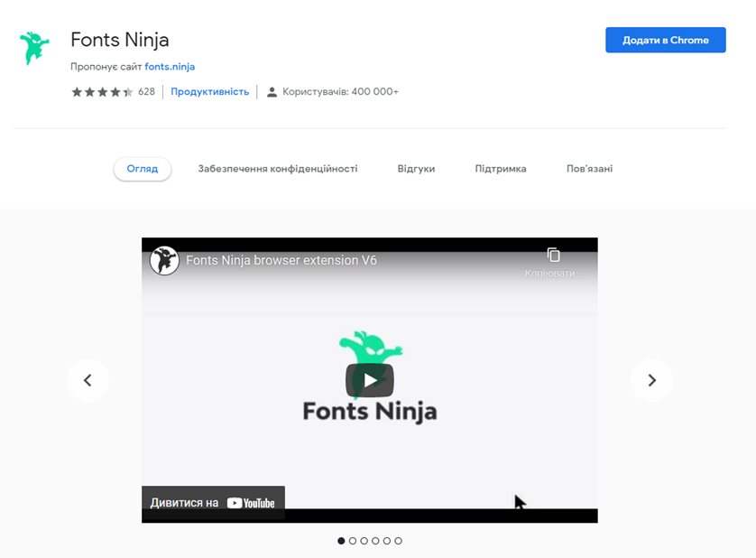The width and height of the screenshot is (756, 558).
Task: Go to previous slide with left chevron
Action: (x=88, y=380)
